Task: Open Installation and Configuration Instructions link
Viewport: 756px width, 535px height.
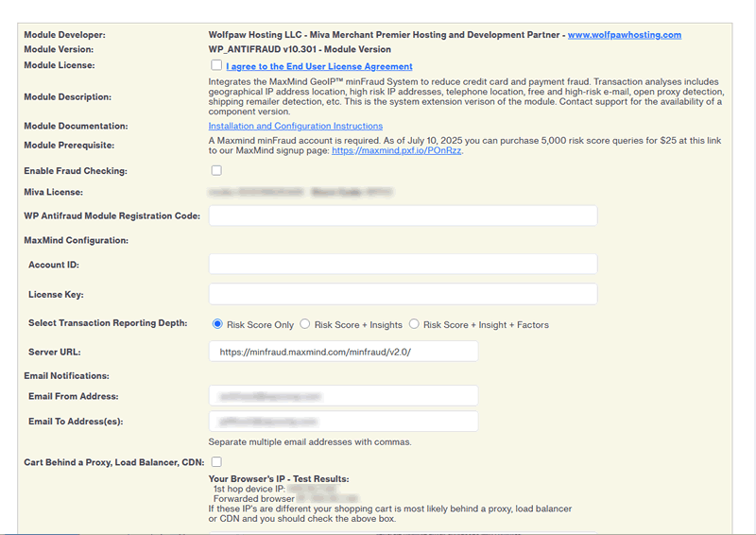Action: [296, 126]
